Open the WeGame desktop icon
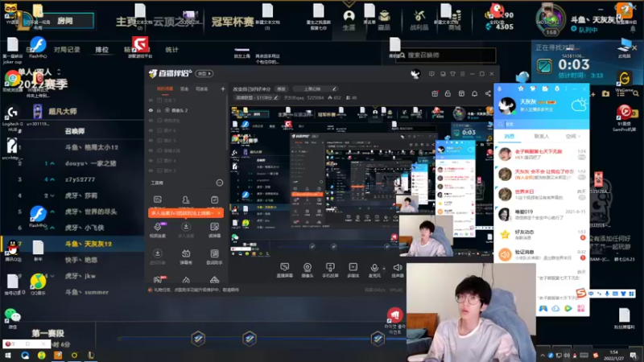 [625, 81]
